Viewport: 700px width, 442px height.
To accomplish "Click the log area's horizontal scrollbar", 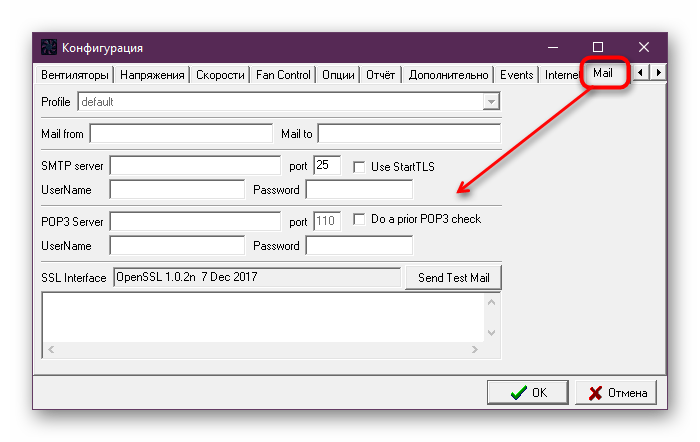I will 263,349.
